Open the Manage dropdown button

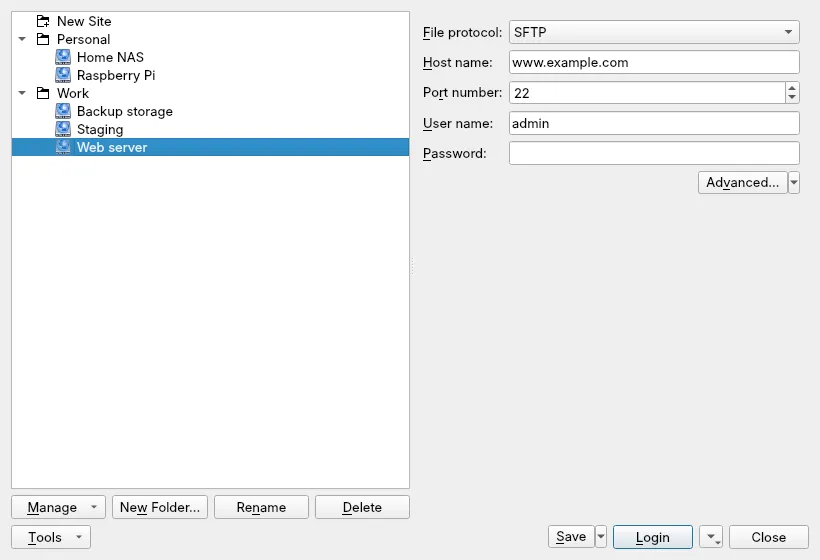[x=58, y=507]
